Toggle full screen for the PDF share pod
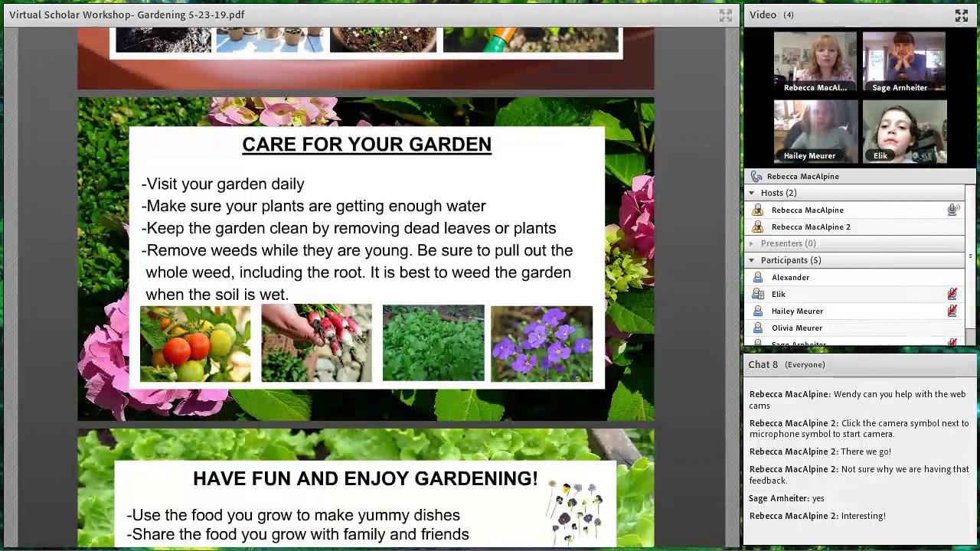This screenshot has width=980, height=551. [x=725, y=15]
